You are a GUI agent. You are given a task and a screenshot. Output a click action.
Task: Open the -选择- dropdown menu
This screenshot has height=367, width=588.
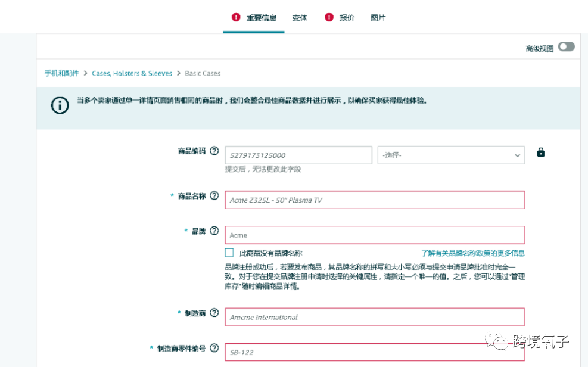(450, 154)
